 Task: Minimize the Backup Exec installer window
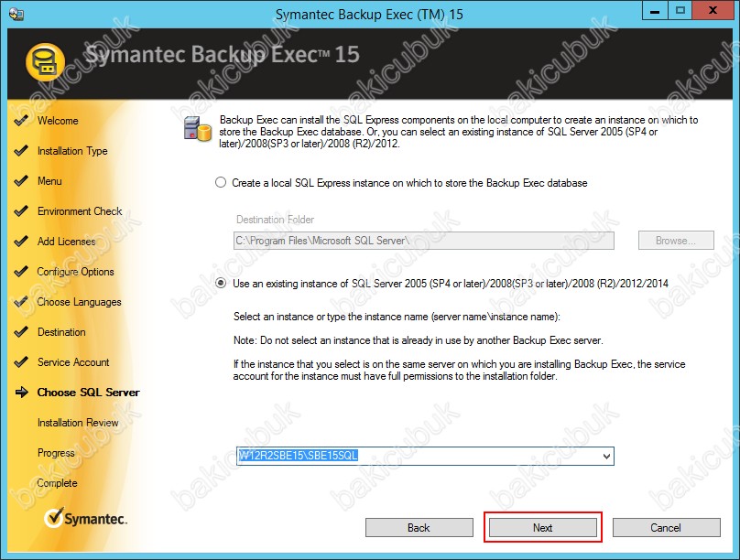pyautogui.click(x=655, y=10)
